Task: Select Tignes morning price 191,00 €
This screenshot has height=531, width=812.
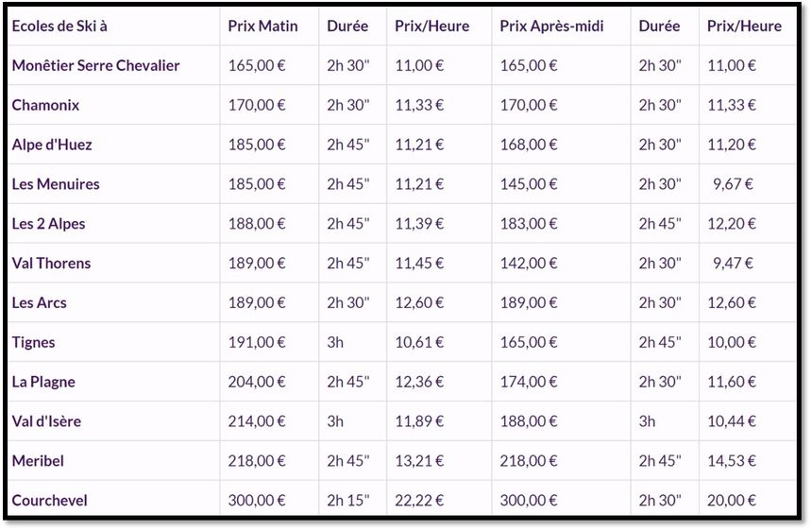Action: click(257, 342)
